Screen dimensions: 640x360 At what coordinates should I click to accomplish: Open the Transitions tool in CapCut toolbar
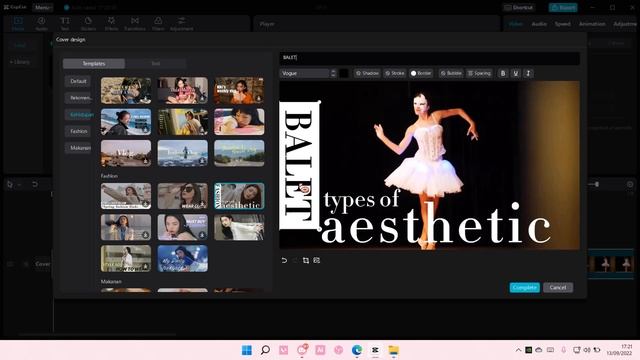tap(135, 24)
